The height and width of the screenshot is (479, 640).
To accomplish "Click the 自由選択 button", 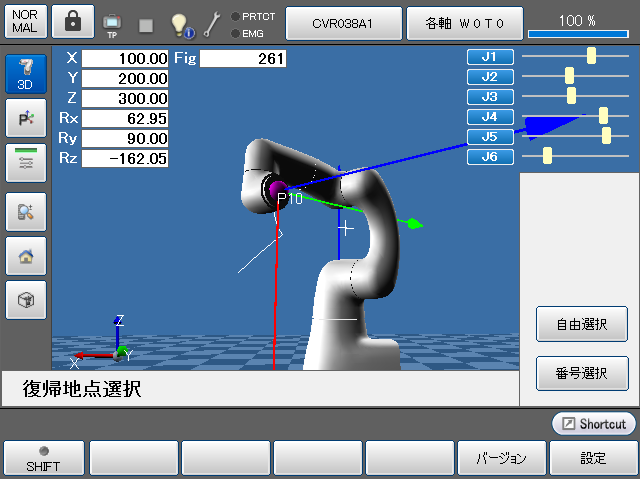I will 582,324.
